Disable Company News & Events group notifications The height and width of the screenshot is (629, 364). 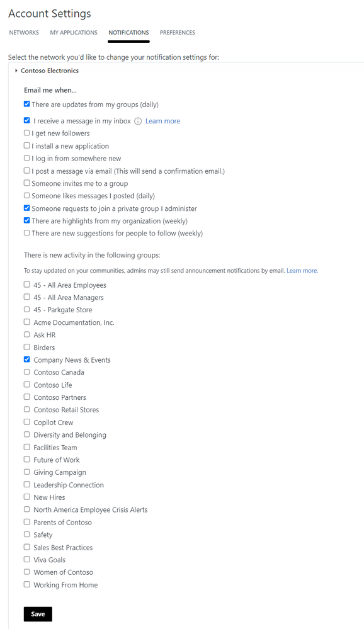coord(26,360)
